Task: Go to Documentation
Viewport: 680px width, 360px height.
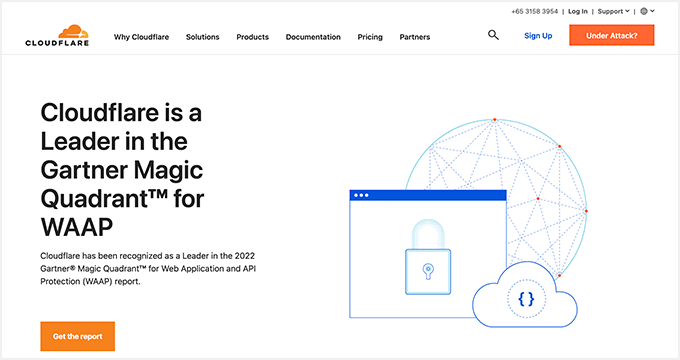Action: click(313, 37)
